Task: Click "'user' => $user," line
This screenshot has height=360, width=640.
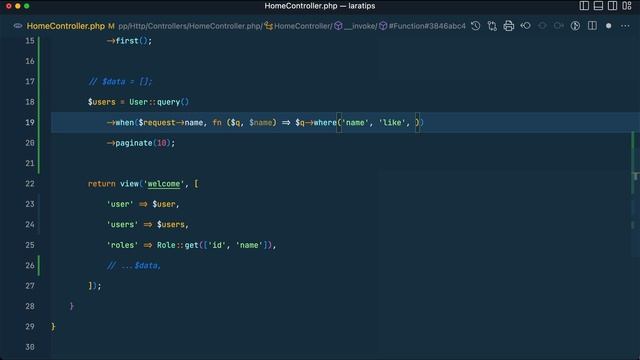Action: 143,204
